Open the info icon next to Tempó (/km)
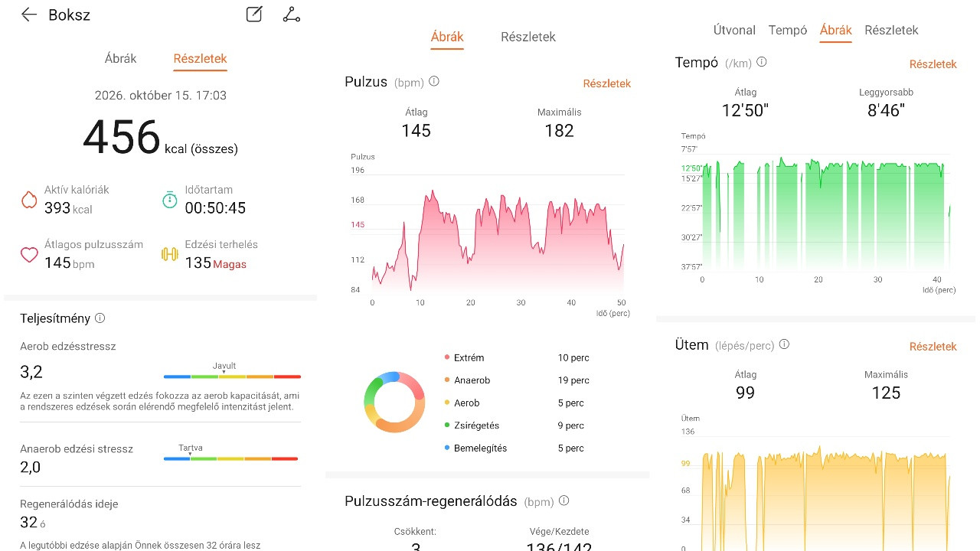The width and height of the screenshot is (980, 551). 762,62
